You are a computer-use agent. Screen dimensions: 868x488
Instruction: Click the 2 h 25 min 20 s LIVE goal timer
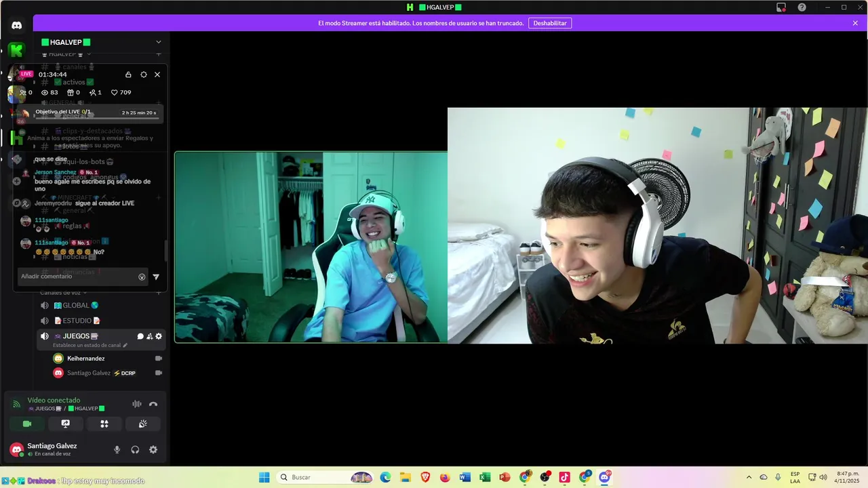pyautogui.click(x=139, y=113)
